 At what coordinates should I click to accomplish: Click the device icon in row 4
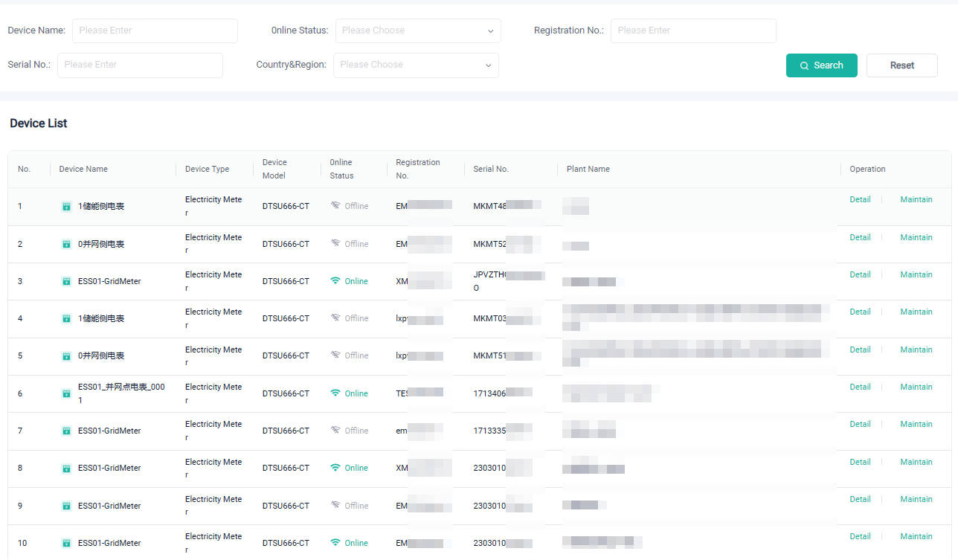click(66, 318)
